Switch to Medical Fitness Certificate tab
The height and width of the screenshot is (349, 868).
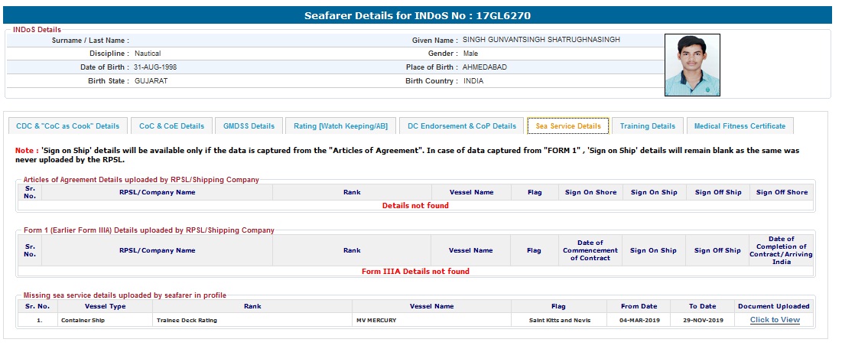(740, 126)
